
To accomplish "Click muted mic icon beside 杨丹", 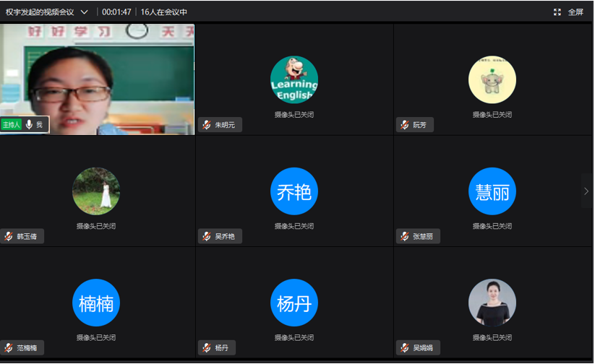I will click(207, 348).
